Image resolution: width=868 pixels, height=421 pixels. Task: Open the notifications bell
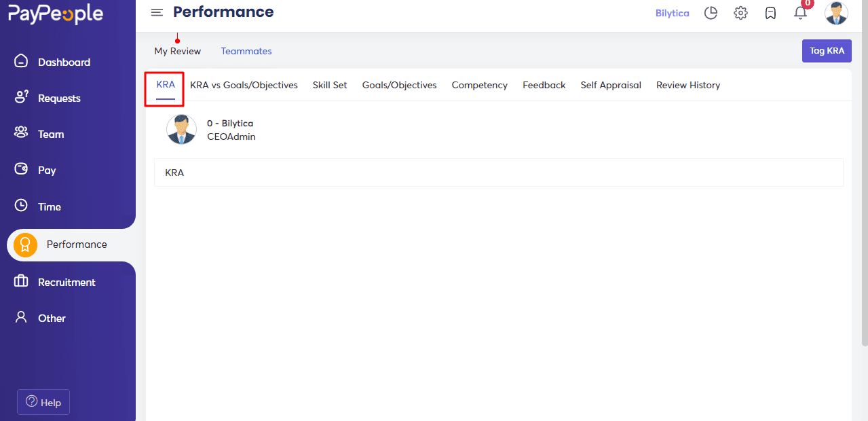click(x=800, y=13)
